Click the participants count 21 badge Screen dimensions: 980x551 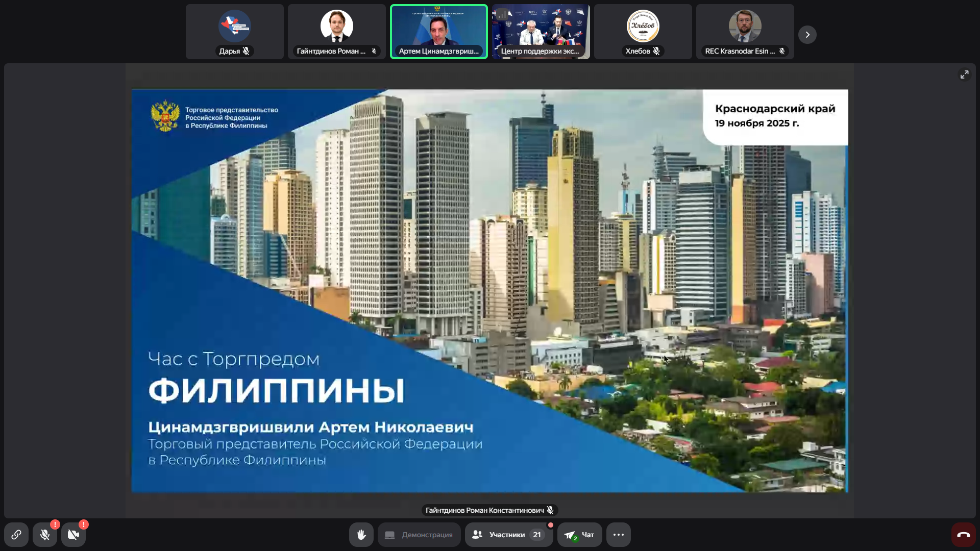[x=537, y=535]
